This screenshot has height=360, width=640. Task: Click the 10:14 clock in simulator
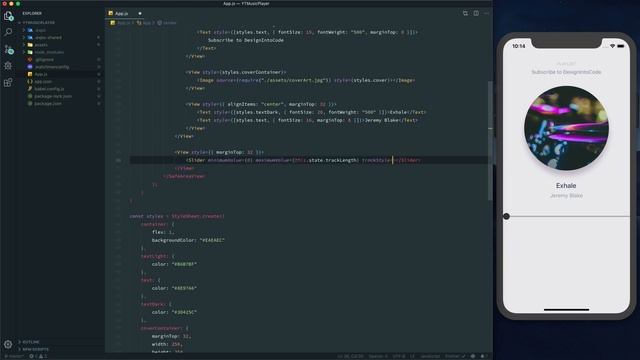pos(519,47)
